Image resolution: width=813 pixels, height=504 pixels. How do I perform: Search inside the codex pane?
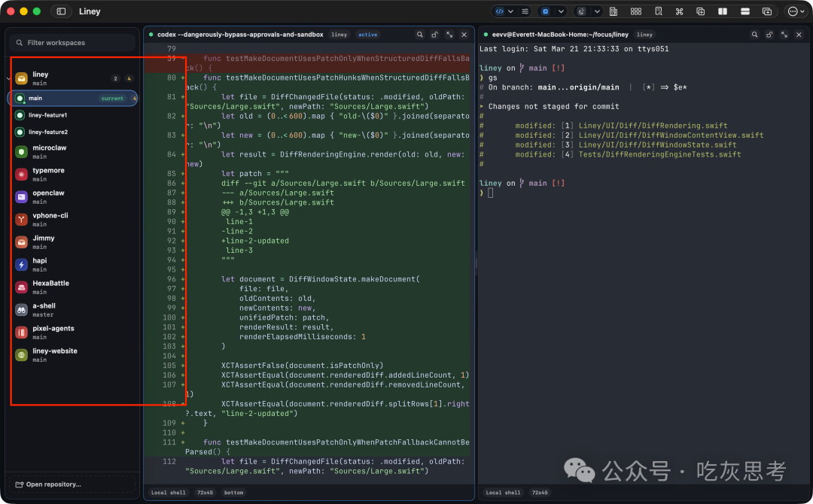[420, 35]
